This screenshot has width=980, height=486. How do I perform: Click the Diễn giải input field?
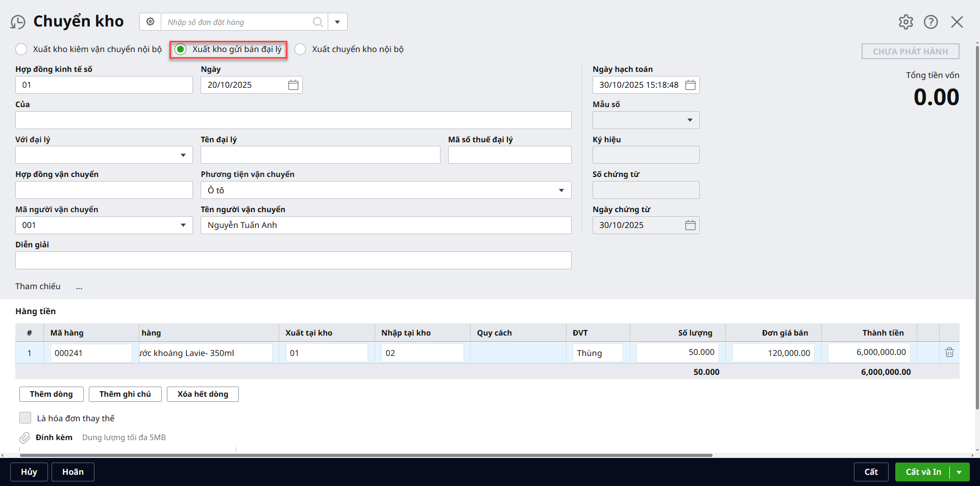[x=293, y=260]
